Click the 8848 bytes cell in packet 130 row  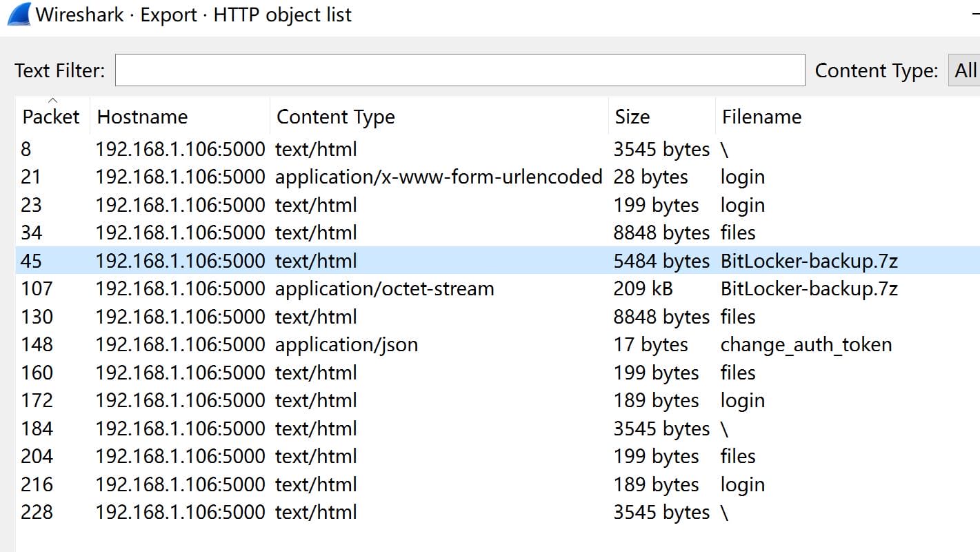pyautogui.click(x=661, y=317)
